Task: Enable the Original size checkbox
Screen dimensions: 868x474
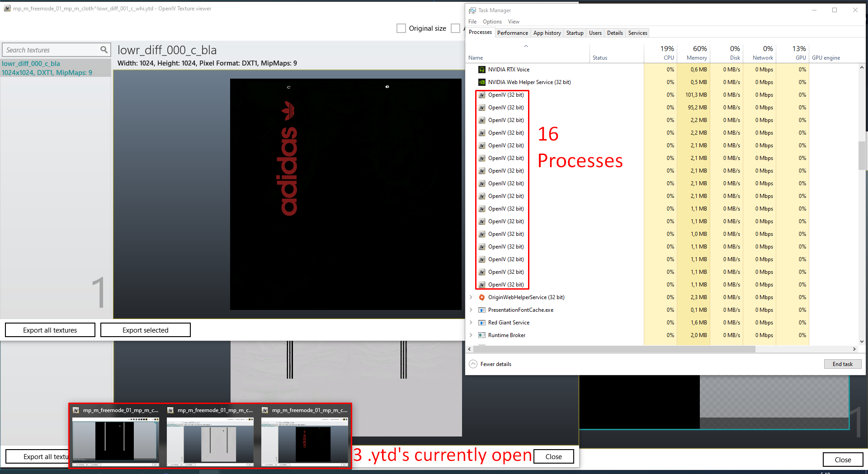Action: [401, 28]
